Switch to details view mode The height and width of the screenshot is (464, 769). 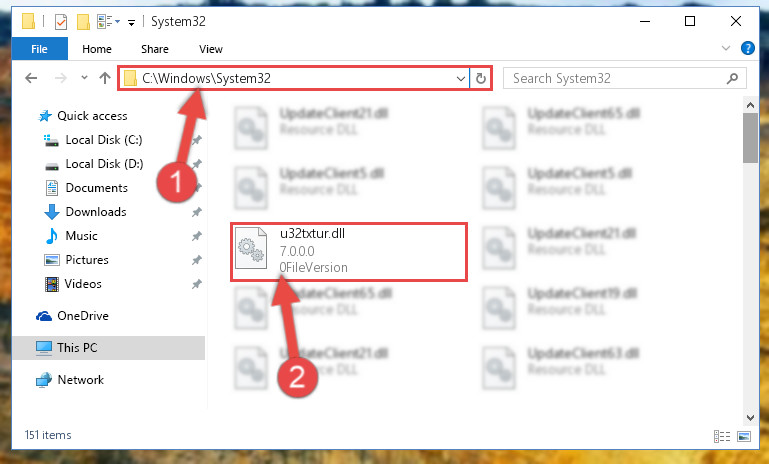[x=721, y=436]
